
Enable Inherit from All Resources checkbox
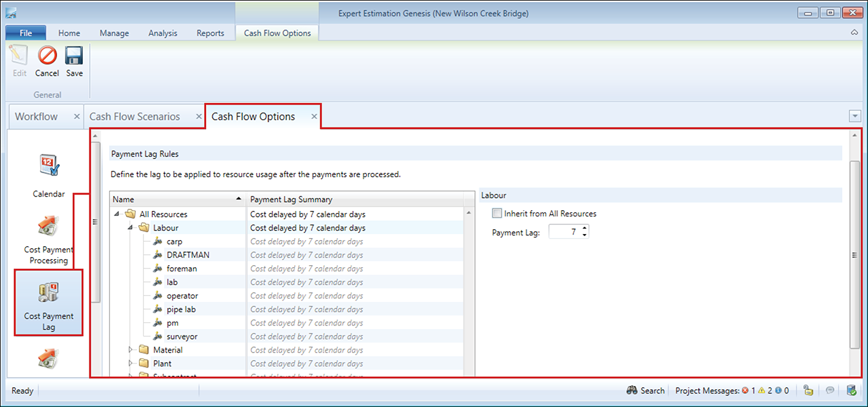click(x=498, y=214)
